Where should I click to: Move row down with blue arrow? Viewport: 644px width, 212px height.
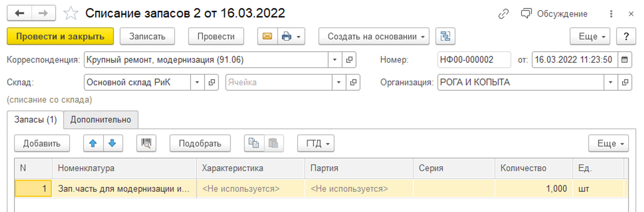112,143
